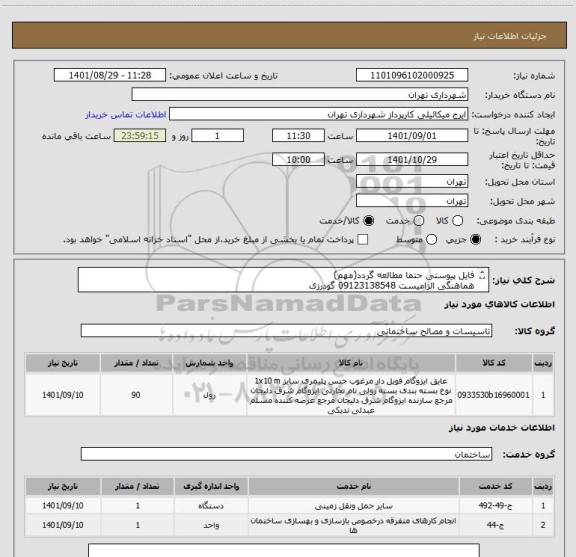Screen dimensions: 576x557
Task: Click the announcement date field 1401/08/29 - 11:28
Action: click(110, 75)
